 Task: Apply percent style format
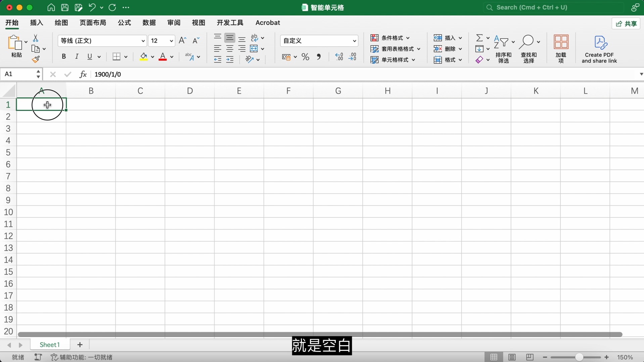[x=305, y=57]
